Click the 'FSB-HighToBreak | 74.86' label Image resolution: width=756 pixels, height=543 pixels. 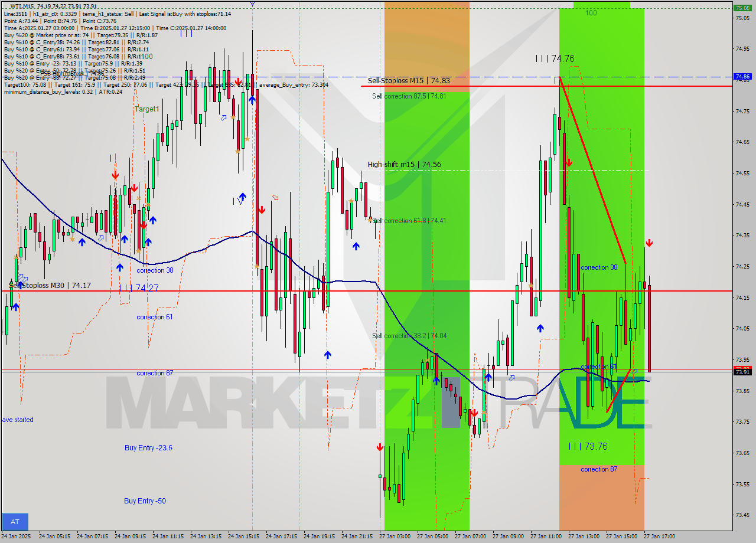71,74
